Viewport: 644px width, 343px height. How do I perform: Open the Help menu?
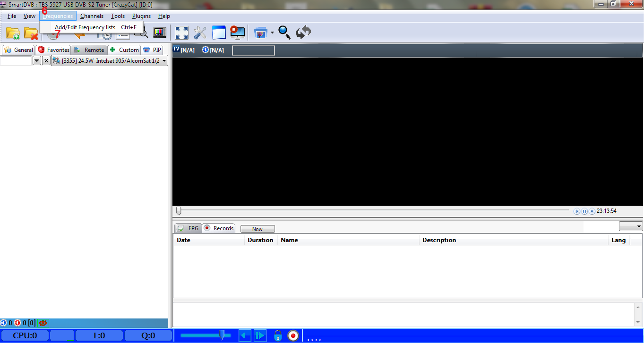coord(164,16)
